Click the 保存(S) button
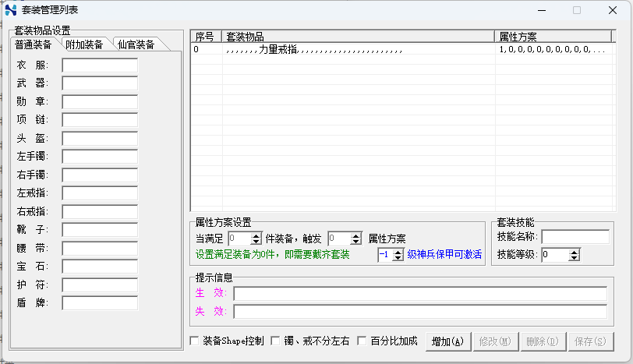Image resolution: width=633 pixels, height=364 pixels. pos(589,341)
